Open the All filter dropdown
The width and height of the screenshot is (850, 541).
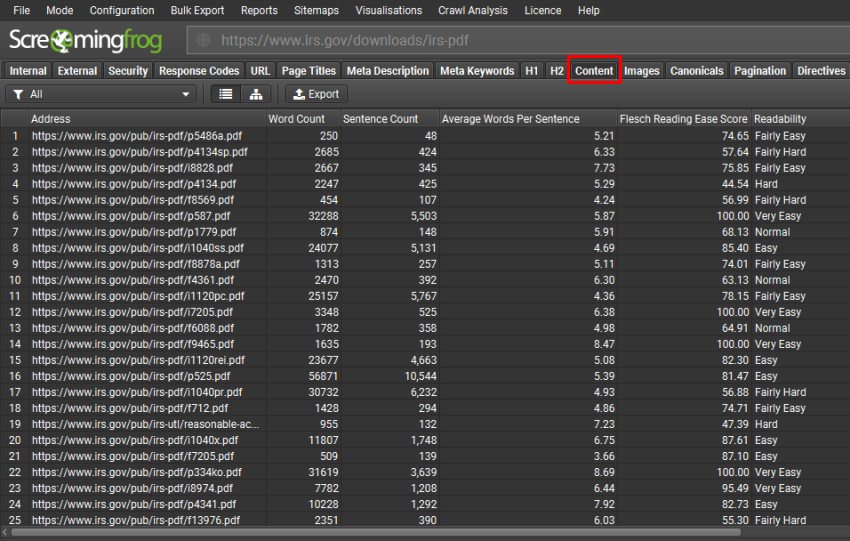coord(101,94)
